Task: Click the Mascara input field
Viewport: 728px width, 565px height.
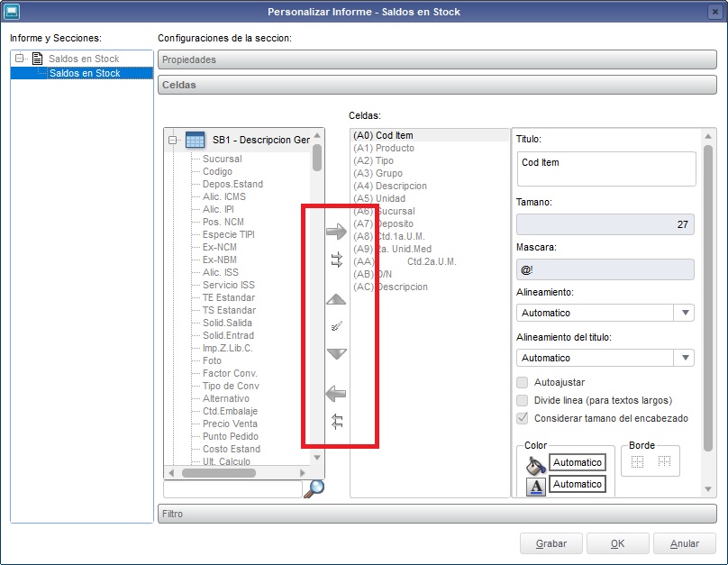Action: 605,269
